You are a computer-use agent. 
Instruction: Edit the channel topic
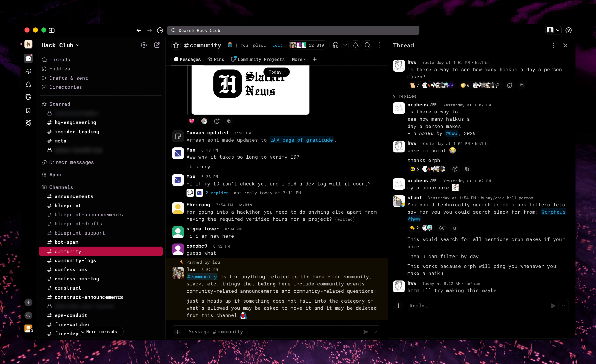click(277, 45)
